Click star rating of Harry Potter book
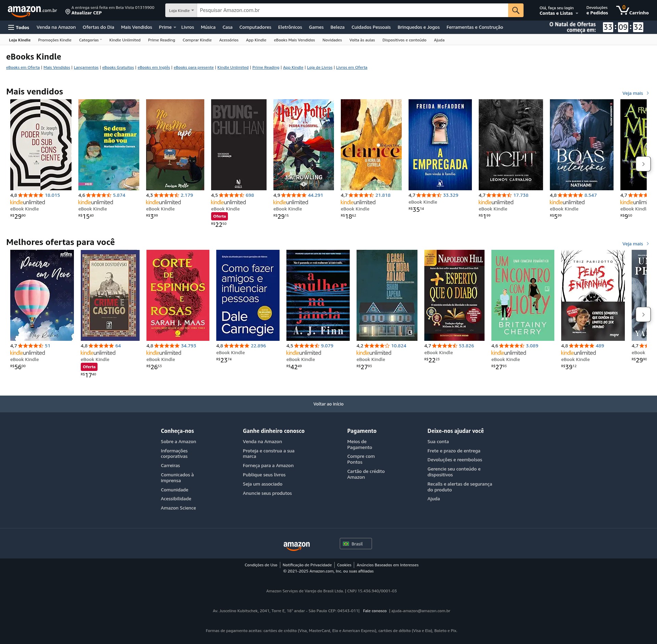Image resolution: width=657 pixels, height=644 pixels. pyautogui.click(x=294, y=195)
